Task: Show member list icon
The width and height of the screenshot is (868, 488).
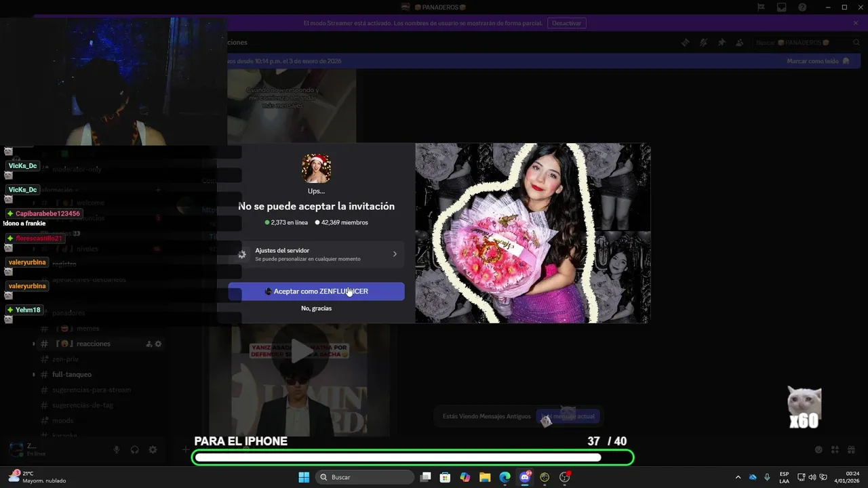Action: pyautogui.click(x=740, y=42)
